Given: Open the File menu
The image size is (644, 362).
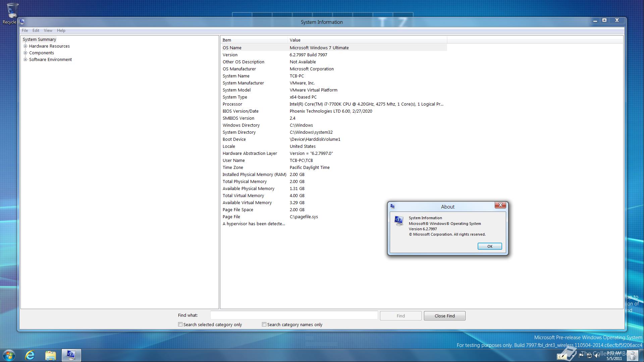Looking at the screenshot, I should click(25, 31).
